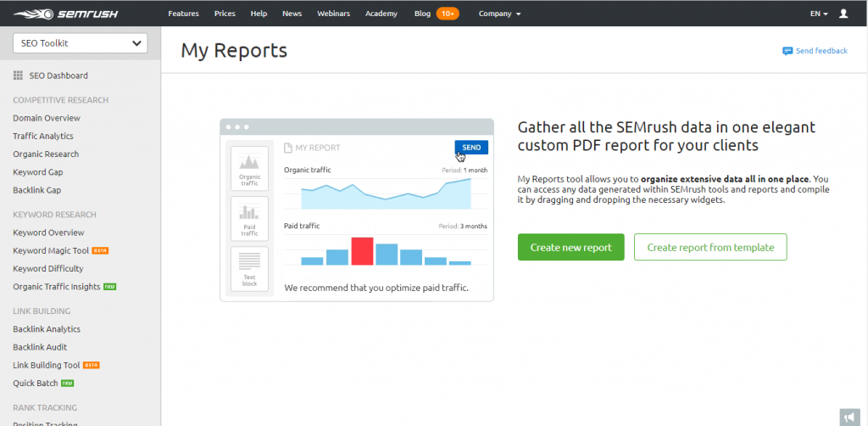Click Create report from template button
The image size is (868, 426).
tap(710, 247)
